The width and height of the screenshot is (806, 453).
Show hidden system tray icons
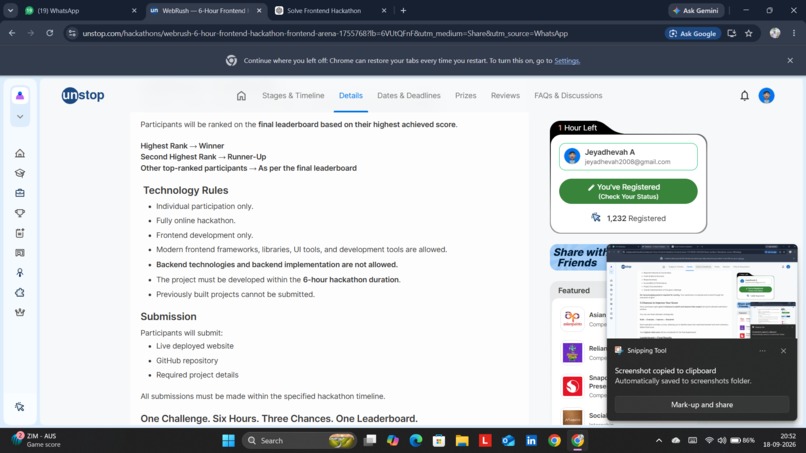[658, 441]
